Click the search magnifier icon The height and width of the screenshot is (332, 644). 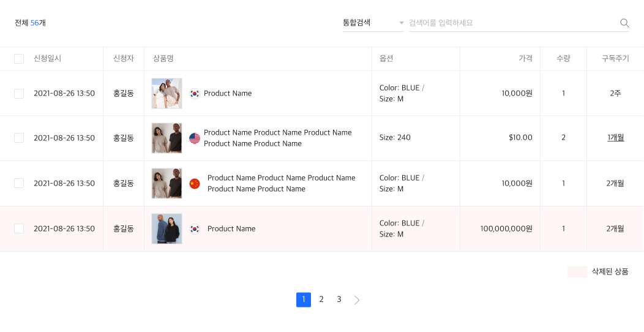pyautogui.click(x=624, y=23)
